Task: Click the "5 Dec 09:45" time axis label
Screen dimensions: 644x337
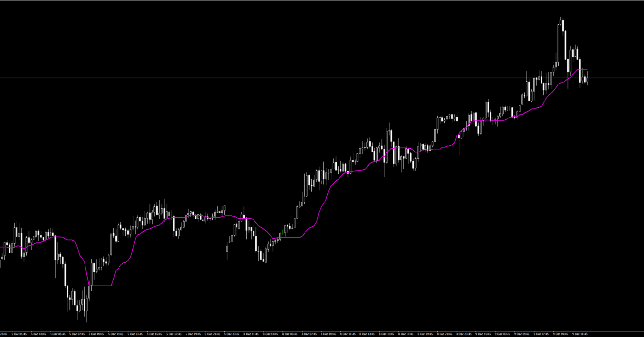Action: pyautogui.click(x=97, y=334)
